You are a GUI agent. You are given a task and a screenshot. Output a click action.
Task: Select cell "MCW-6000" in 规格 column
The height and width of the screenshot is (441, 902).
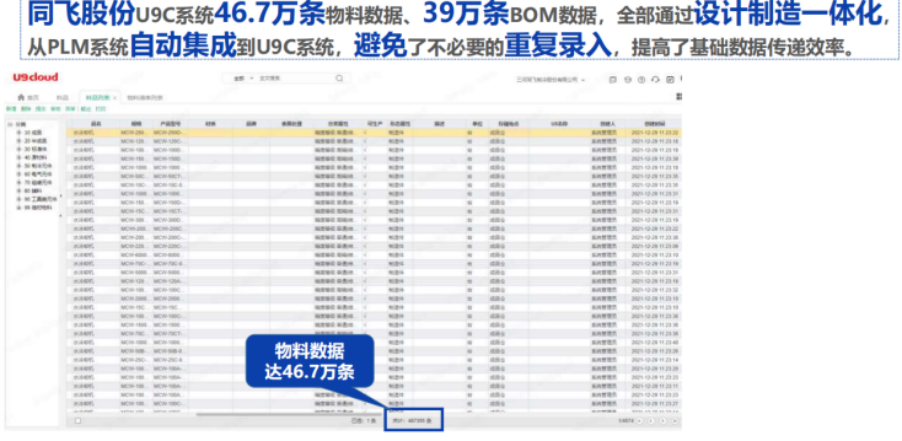(x=134, y=255)
